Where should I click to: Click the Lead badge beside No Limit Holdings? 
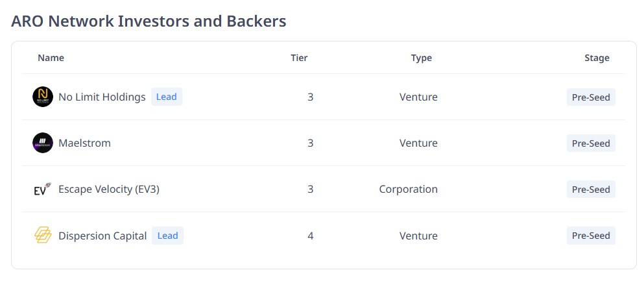[x=167, y=97]
